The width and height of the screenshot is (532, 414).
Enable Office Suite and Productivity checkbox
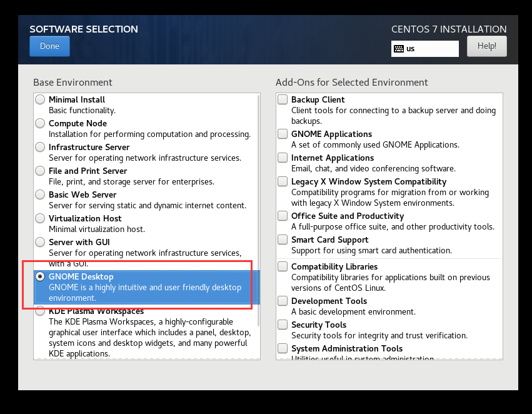283,216
